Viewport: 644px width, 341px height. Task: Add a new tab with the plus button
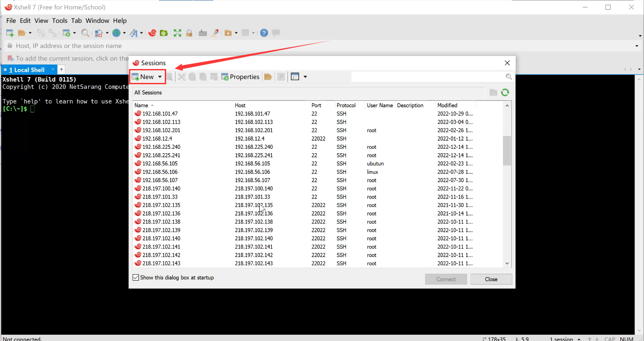coord(61,69)
